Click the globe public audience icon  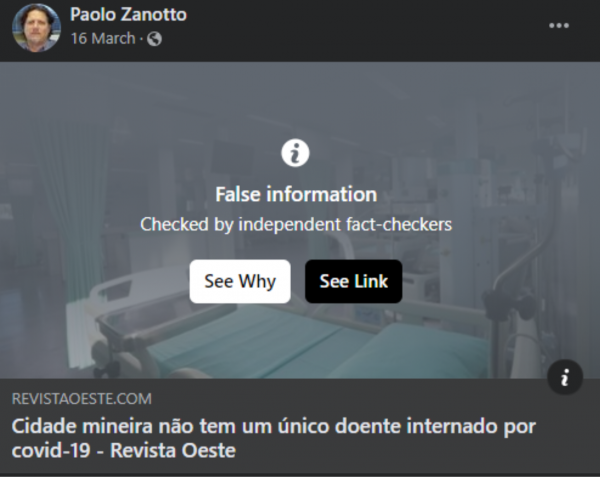pyautogui.click(x=155, y=39)
